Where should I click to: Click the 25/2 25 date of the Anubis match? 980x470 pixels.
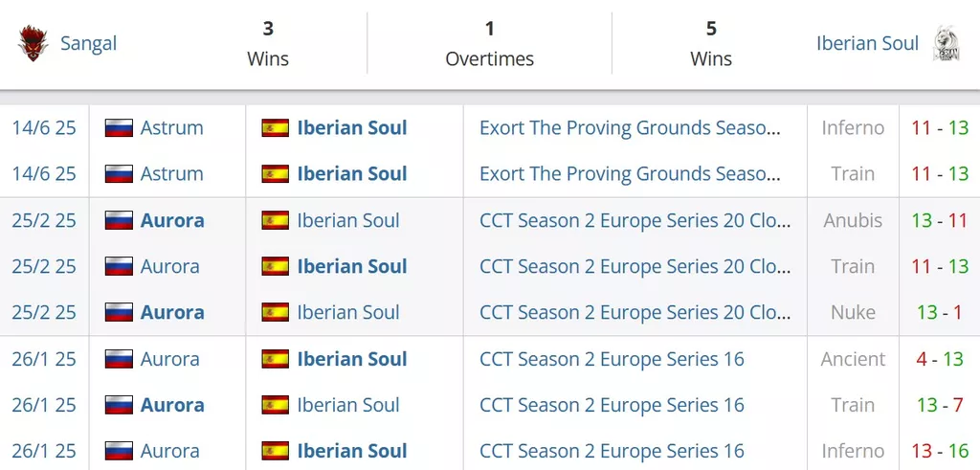(44, 220)
